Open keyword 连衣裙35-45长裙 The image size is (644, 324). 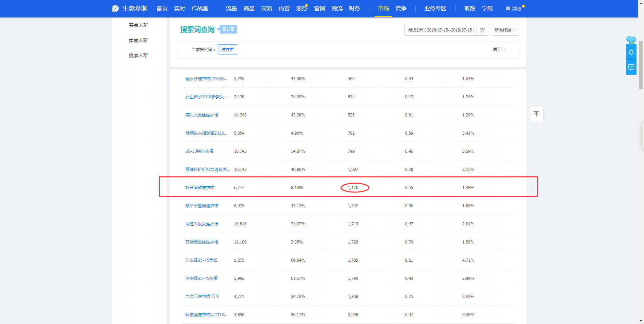pyautogui.click(x=202, y=278)
